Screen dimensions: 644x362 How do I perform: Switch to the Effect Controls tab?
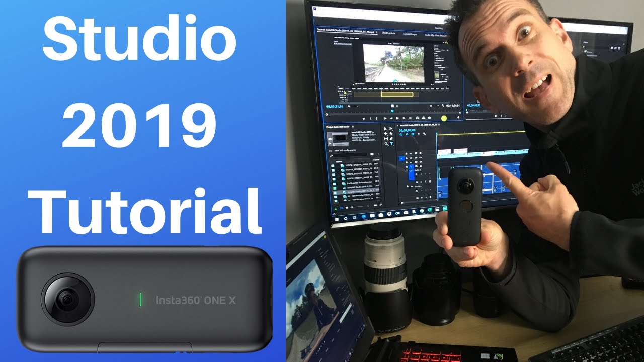tap(388, 33)
